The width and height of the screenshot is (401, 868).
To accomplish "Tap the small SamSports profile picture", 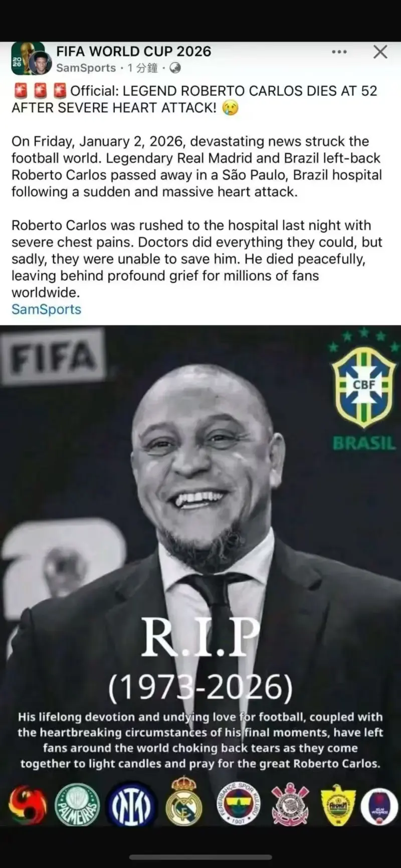I will pyautogui.click(x=40, y=63).
